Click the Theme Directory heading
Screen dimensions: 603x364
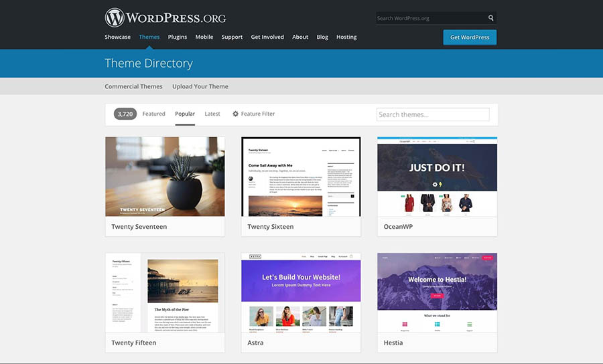click(x=149, y=63)
